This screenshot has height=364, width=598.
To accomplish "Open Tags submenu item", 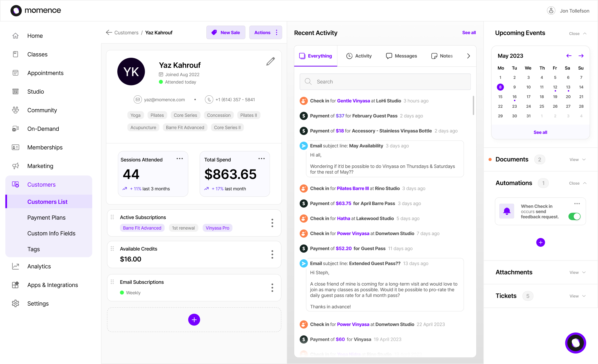I will pyautogui.click(x=34, y=249).
